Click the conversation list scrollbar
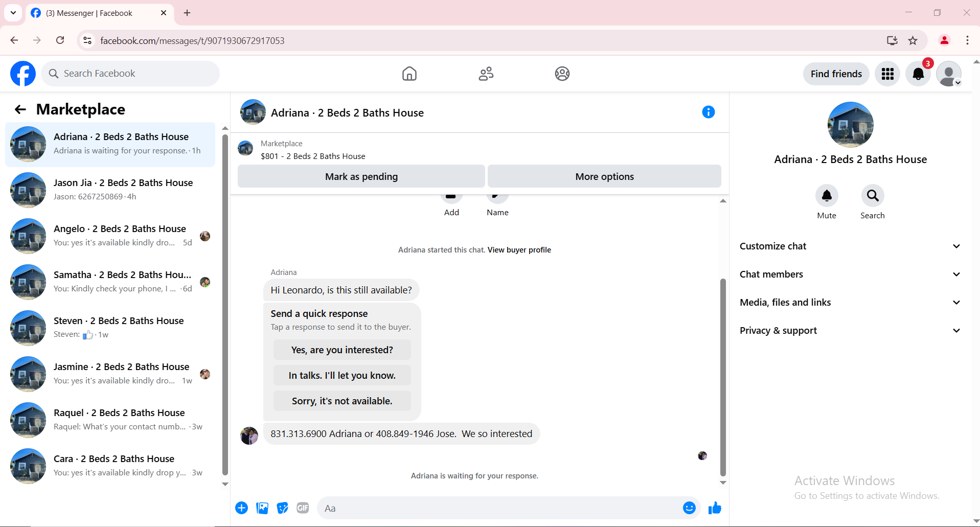 [x=225, y=305]
